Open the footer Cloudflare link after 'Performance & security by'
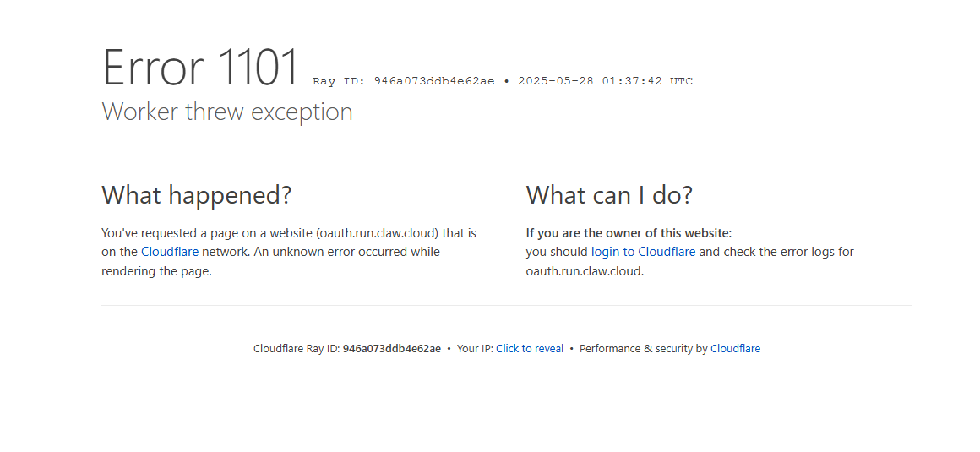Viewport: 980px width, 452px height. [x=736, y=349]
